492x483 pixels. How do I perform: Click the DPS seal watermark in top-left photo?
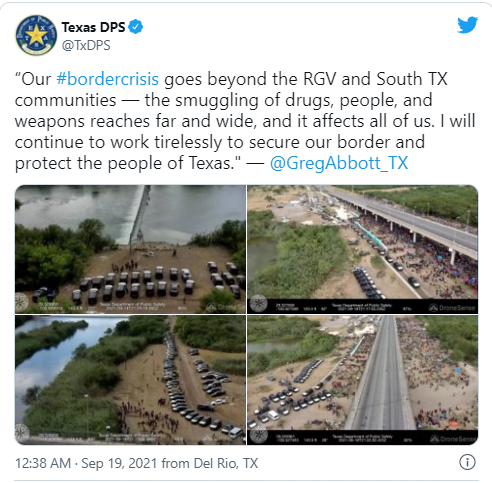22,302
